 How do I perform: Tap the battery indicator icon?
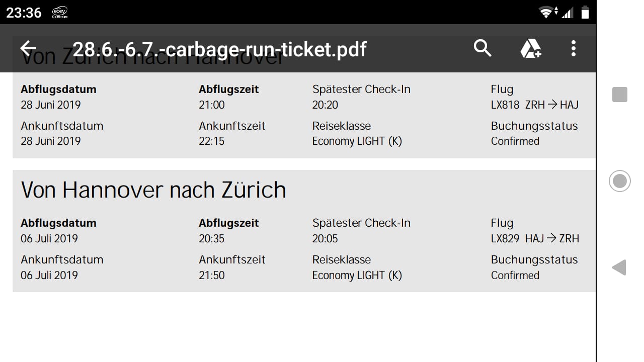click(x=585, y=13)
